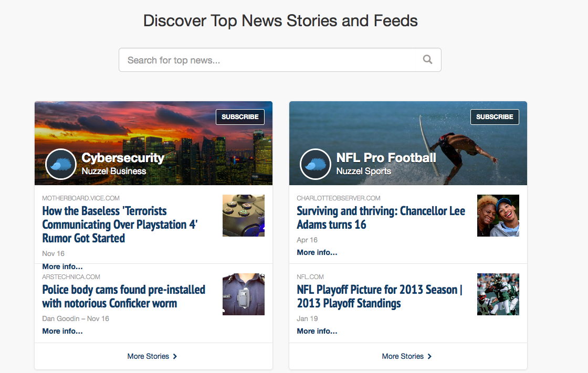588x373 pixels.
Task: Click the game controller story thumbnail
Action: coord(243,215)
